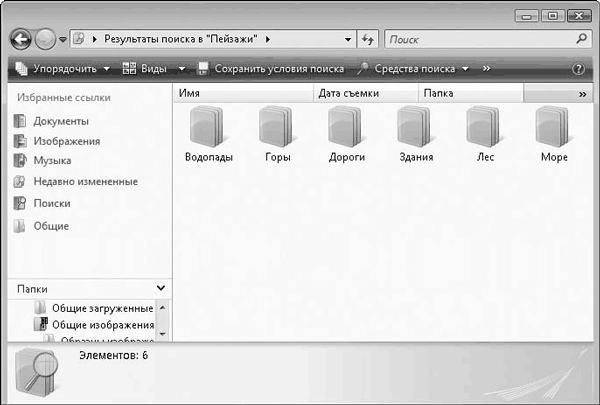Screen dimensions: 600x405
Task: Select the Здания folder icon
Action: [415, 127]
